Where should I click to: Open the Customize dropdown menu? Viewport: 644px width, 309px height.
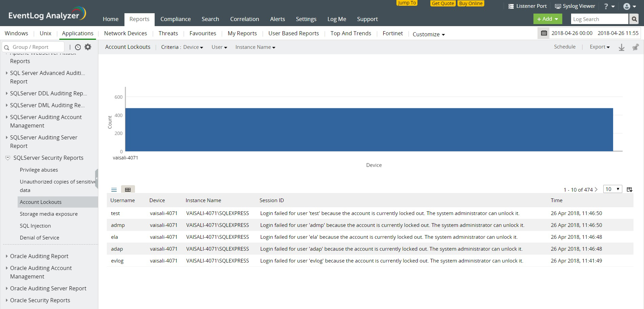429,34
